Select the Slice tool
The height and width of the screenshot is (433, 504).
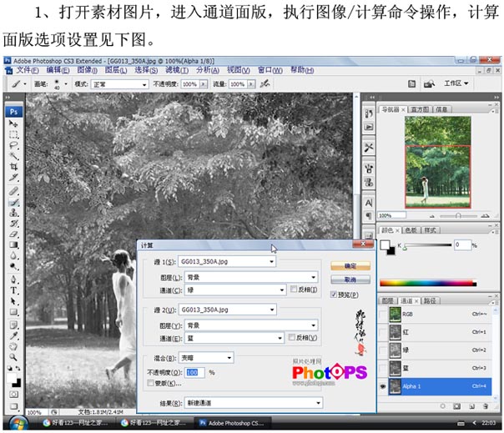point(13,177)
